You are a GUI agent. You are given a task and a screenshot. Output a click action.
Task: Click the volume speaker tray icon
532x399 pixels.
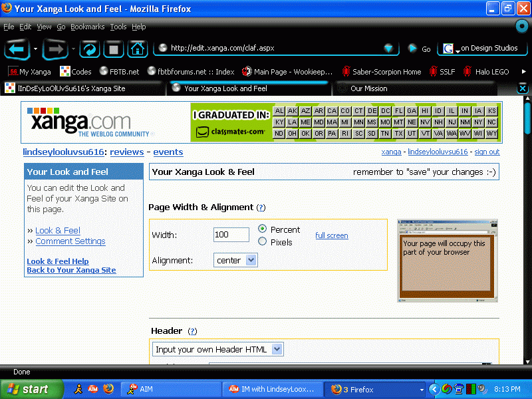[481, 389]
